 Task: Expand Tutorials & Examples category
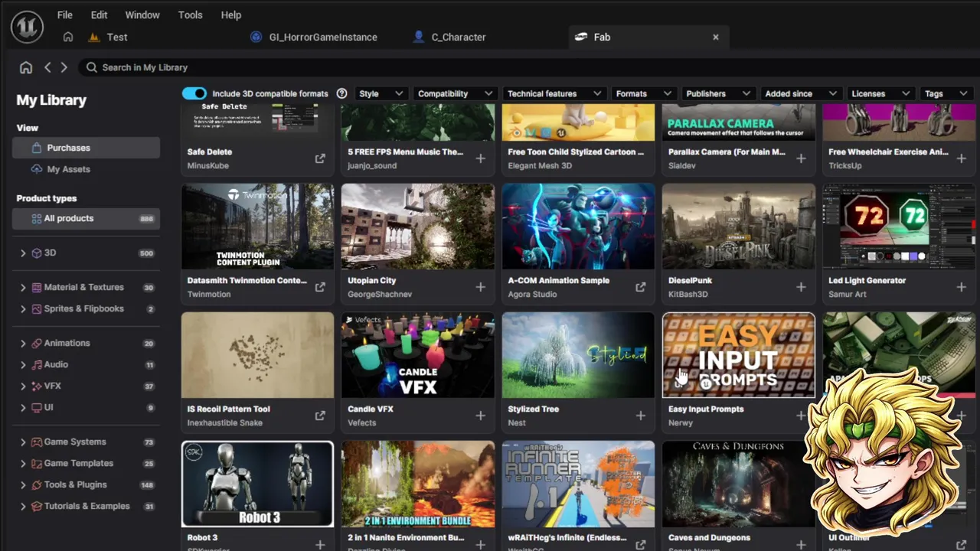23,507
